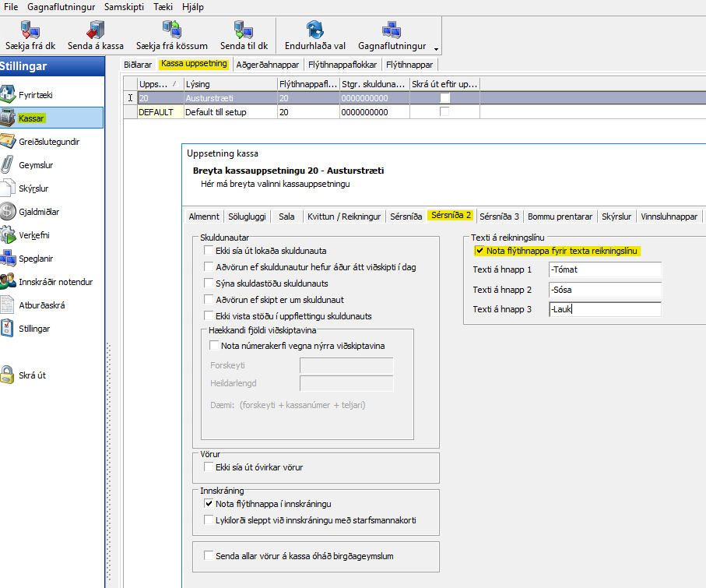Enable Ekki sía út lokaða skuldunauta checkbox
This screenshot has width=706, height=588.
[209, 251]
